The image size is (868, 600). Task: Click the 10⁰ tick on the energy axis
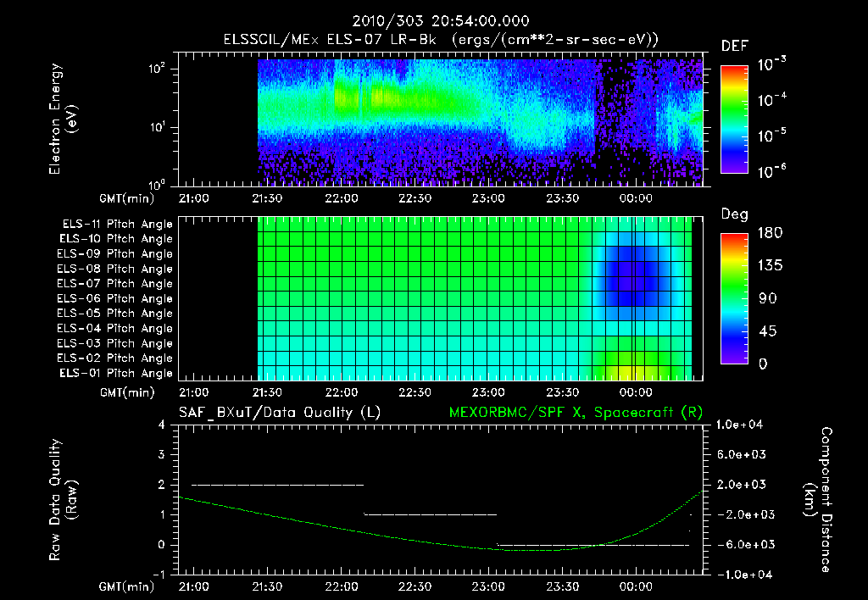coord(157,186)
